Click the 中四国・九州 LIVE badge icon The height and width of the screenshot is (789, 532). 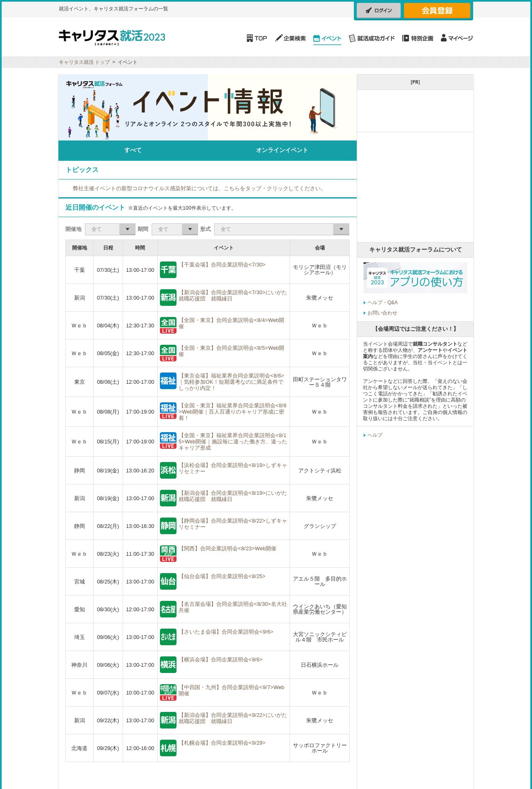point(168,692)
